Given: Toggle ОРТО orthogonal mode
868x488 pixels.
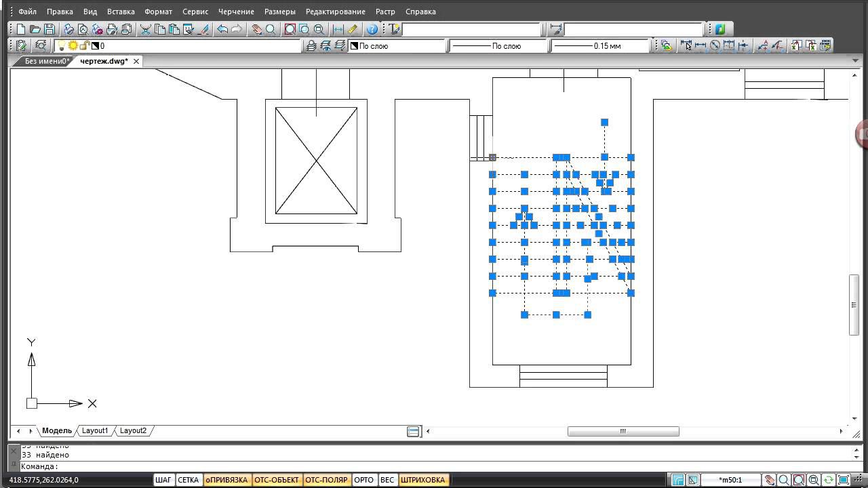Looking at the screenshot, I should pyautogui.click(x=364, y=480).
